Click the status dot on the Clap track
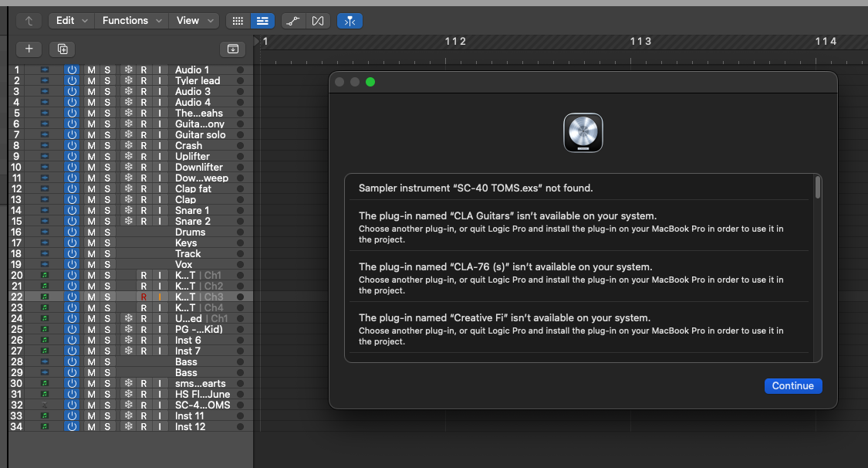This screenshot has height=468, width=868. [240, 199]
